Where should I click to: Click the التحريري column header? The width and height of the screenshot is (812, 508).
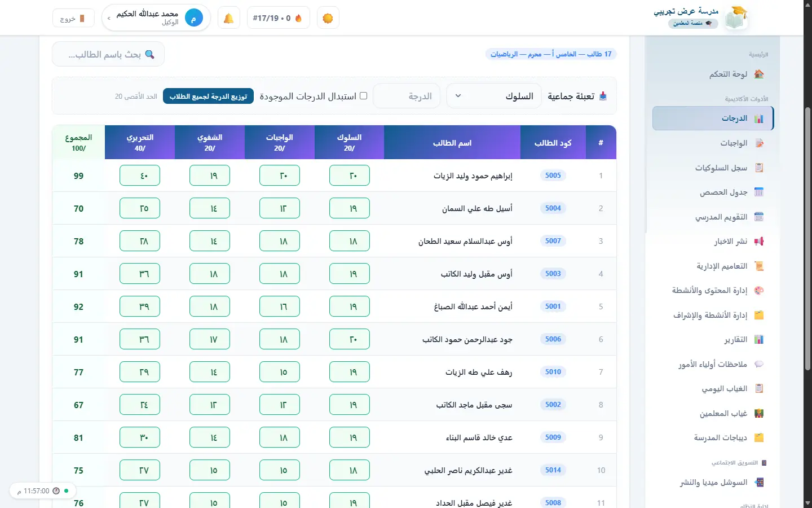(x=140, y=142)
